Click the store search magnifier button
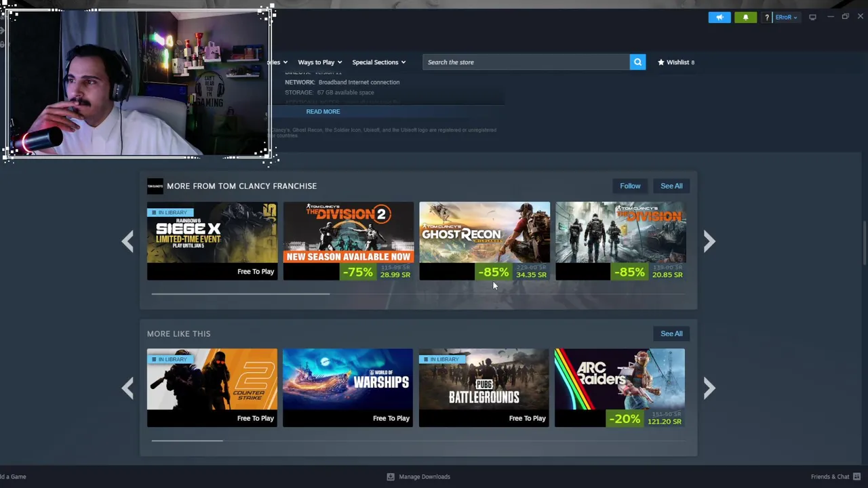 pyautogui.click(x=637, y=62)
